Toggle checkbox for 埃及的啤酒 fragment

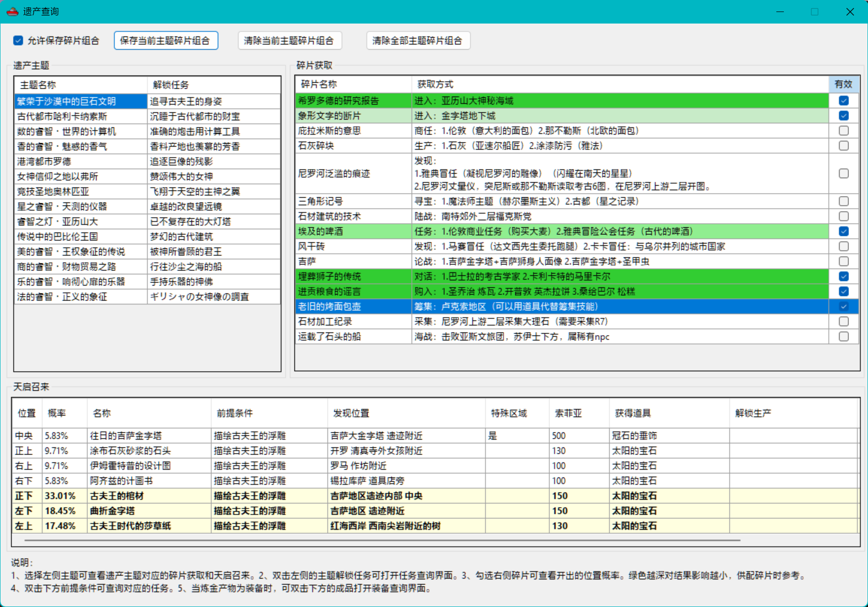843,231
